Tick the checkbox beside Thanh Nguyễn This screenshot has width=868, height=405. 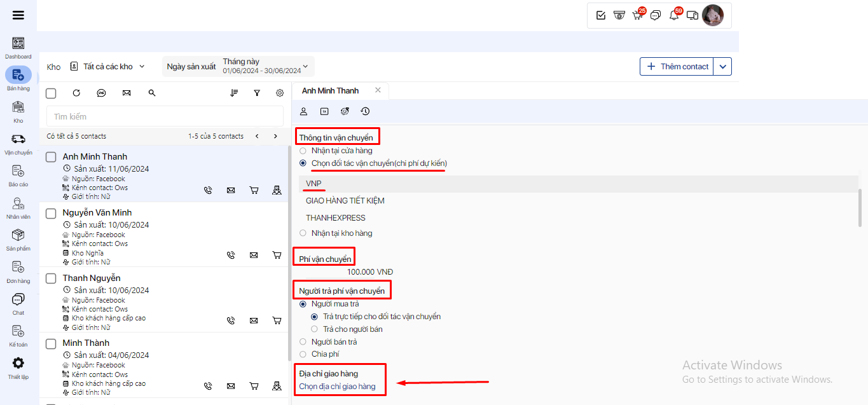(51, 278)
